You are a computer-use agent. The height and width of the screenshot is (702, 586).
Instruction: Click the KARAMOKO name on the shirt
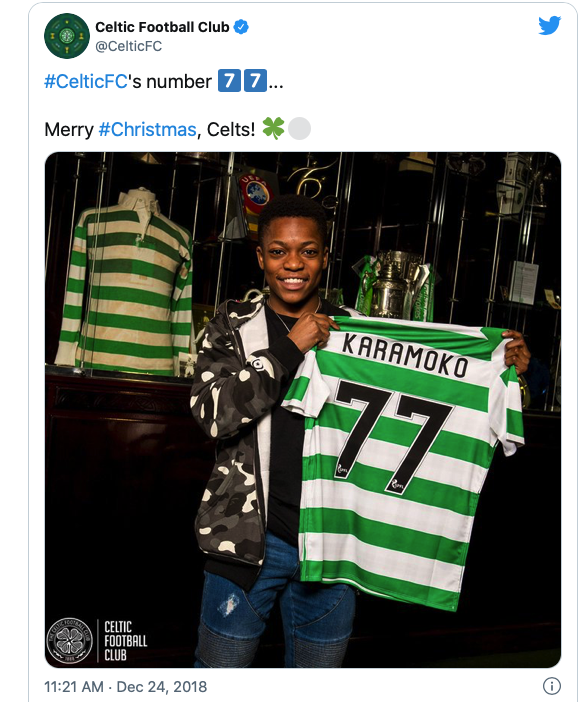406,356
